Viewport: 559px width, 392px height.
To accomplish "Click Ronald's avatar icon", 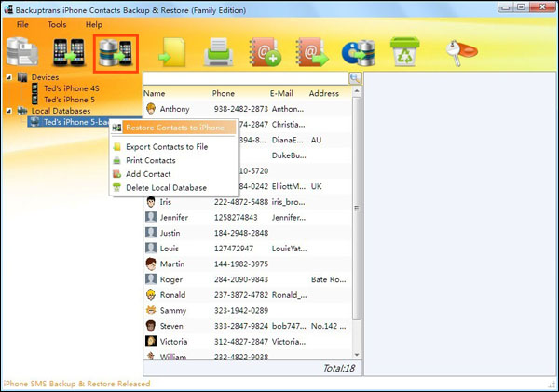I will pyautogui.click(x=151, y=295).
